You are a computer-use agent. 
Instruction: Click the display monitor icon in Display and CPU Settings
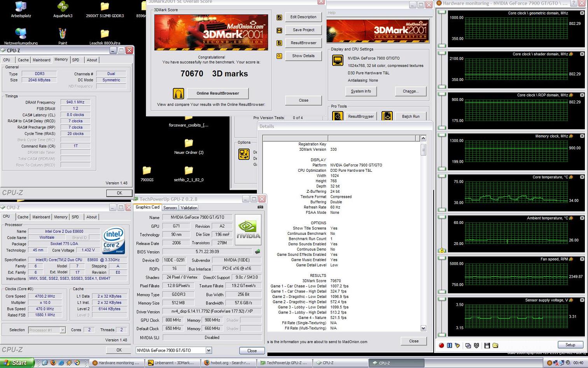point(338,61)
